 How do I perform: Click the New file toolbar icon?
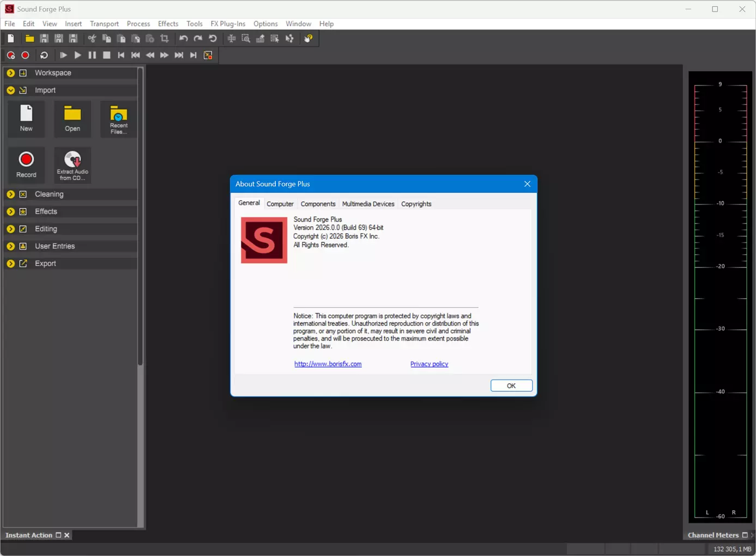(11, 39)
